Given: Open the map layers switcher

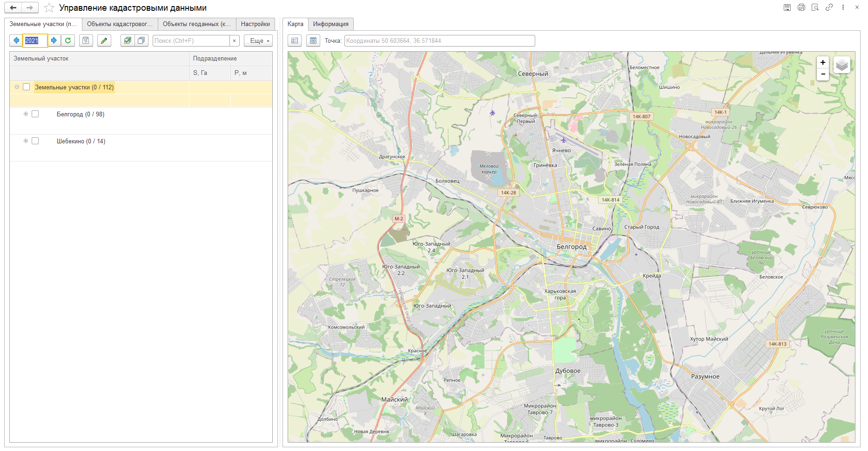Looking at the screenshot, I should pyautogui.click(x=841, y=65).
